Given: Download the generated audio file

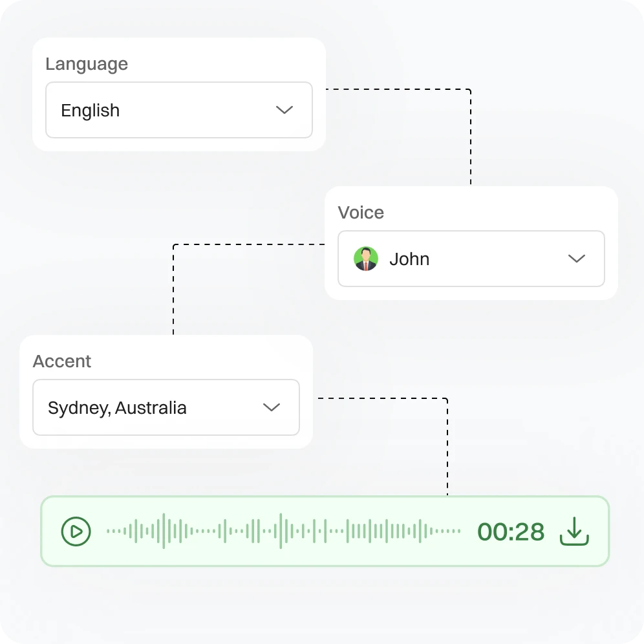Looking at the screenshot, I should (574, 531).
